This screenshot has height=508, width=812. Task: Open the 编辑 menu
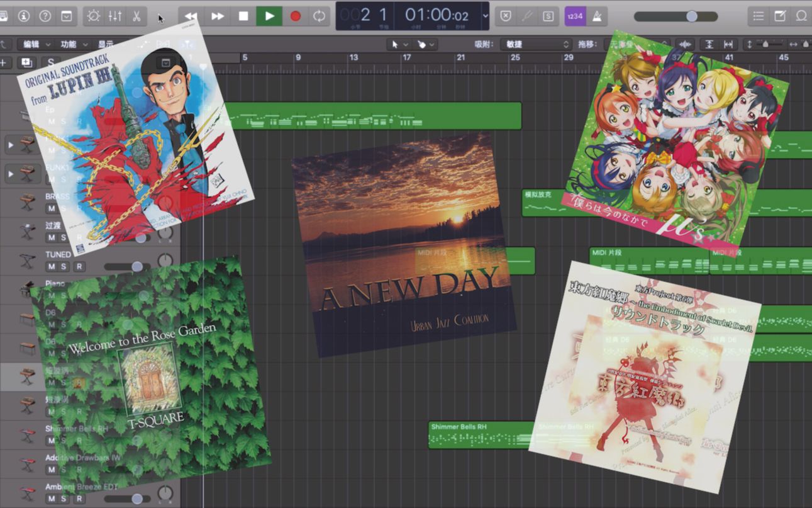click(35, 44)
